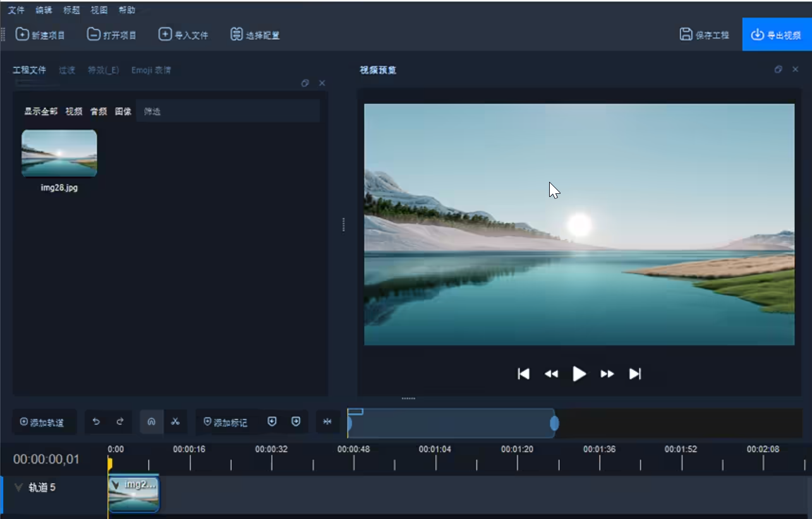Open the clip menu arrow on img2 clip
Viewport: 812px width, 519px height.
[x=116, y=485]
